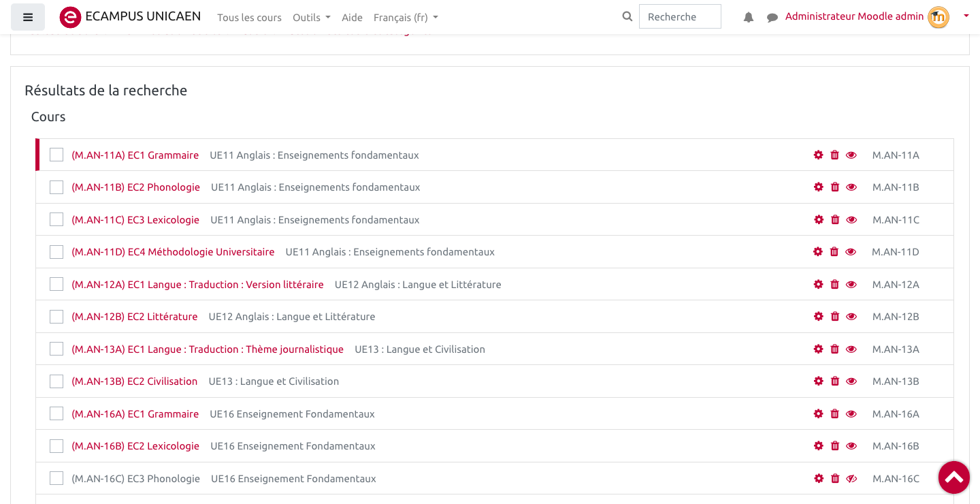
Task: Open the Aide menu item
Action: tap(352, 18)
